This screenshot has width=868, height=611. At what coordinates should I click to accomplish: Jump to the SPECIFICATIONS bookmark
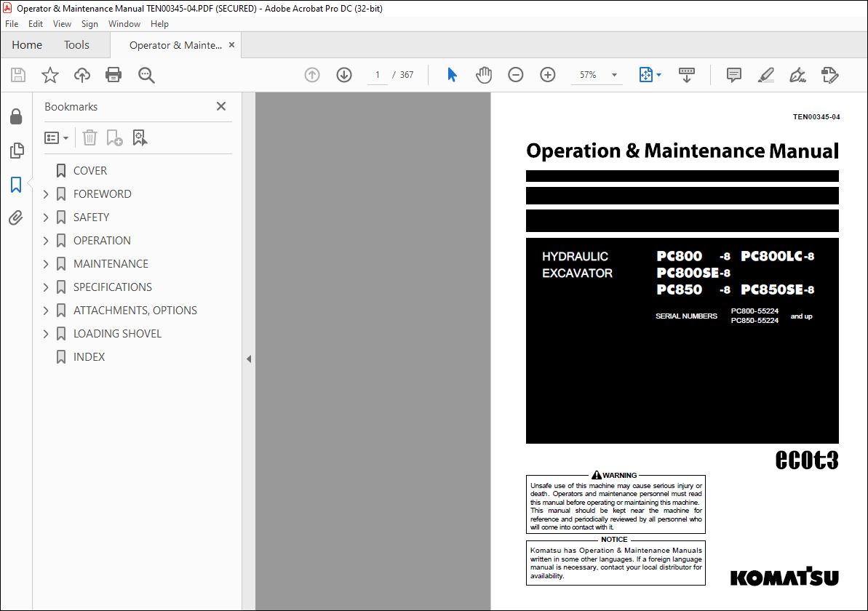click(112, 287)
